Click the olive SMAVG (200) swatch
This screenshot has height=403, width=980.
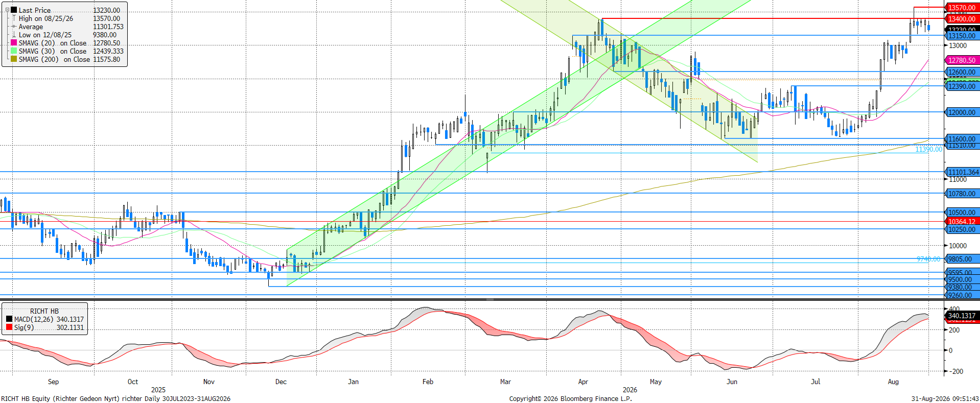point(14,59)
